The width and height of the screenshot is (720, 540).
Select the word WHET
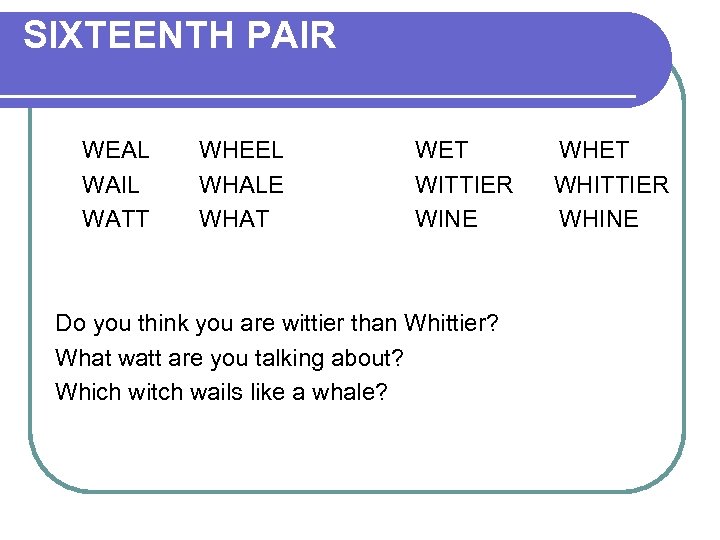[594, 151]
